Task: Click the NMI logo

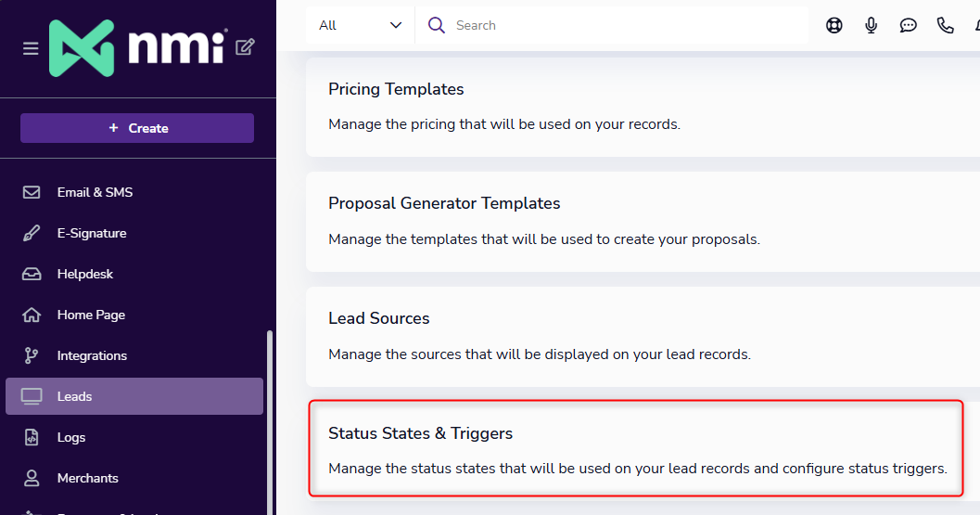Action: [x=138, y=48]
